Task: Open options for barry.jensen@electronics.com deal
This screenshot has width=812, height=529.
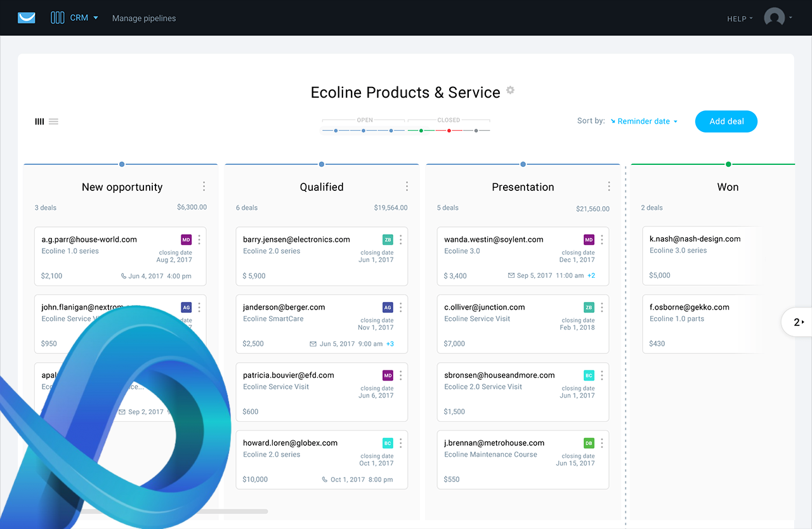Action: pyautogui.click(x=400, y=240)
